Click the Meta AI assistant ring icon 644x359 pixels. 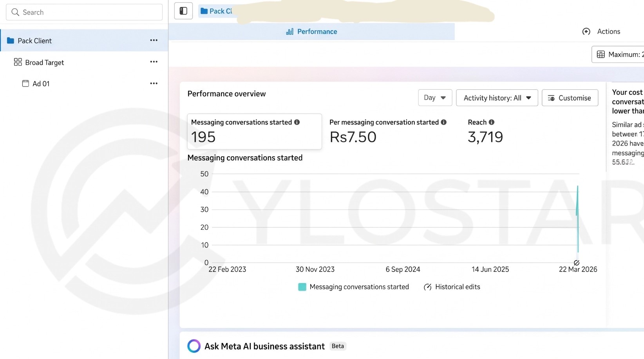pyautogui.click(x=194, y=346)
